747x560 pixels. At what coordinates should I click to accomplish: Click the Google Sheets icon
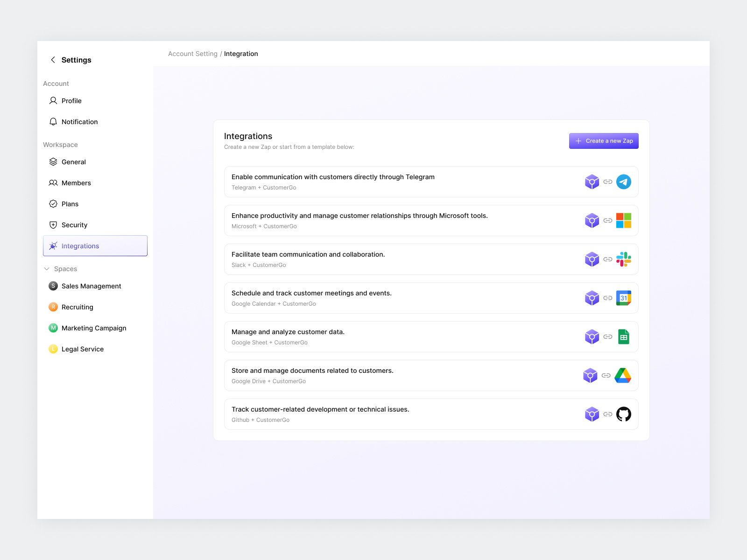click(x=624, y=336)
